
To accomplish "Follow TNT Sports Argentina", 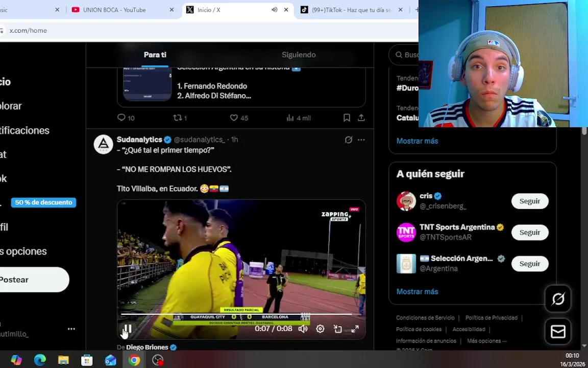I will point(529,233).
